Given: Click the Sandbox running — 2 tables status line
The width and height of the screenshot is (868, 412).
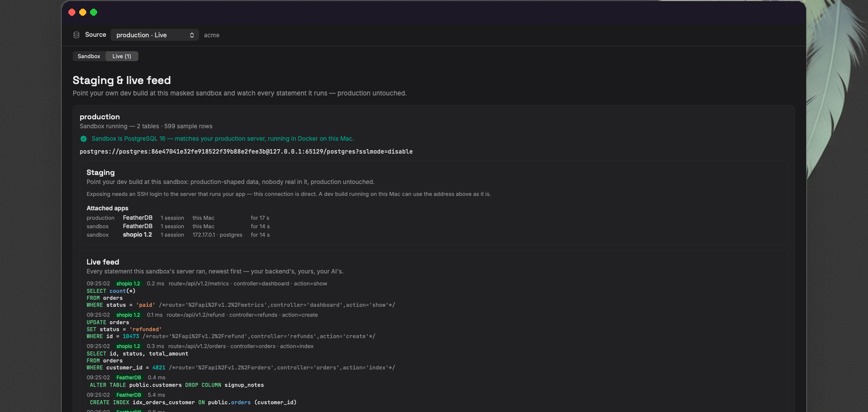Looking at the screenshot, I should point(146,126).
